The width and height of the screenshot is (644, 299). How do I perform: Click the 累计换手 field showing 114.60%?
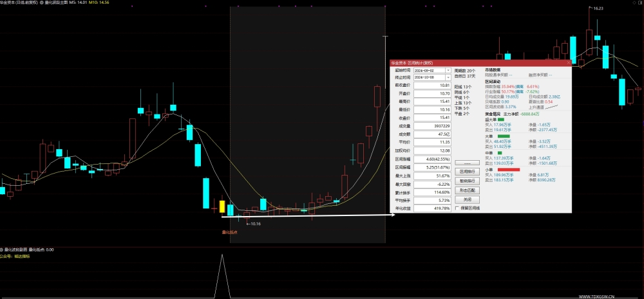[x=432, y=192]
